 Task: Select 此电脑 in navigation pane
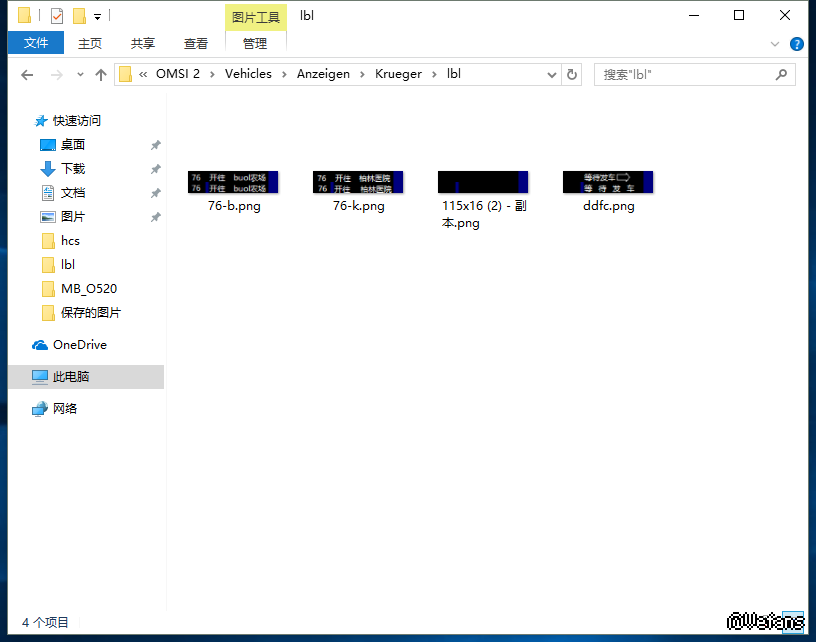pos(86,377)
